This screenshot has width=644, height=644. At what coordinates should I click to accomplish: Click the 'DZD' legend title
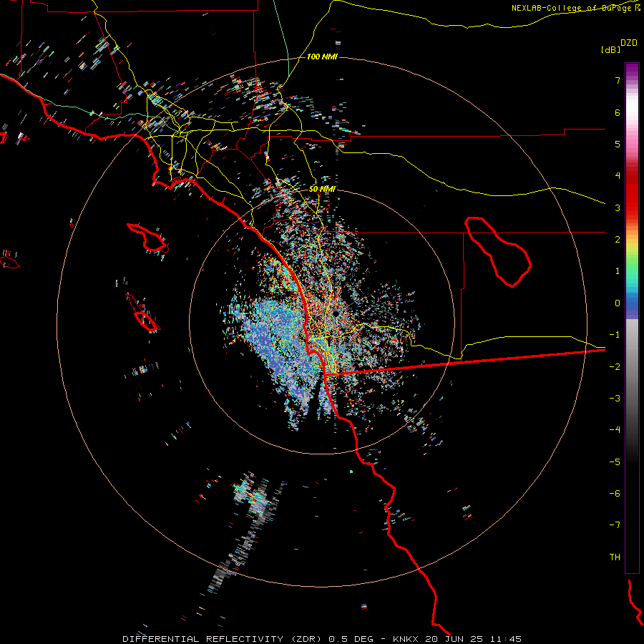(x=629, y=43)
